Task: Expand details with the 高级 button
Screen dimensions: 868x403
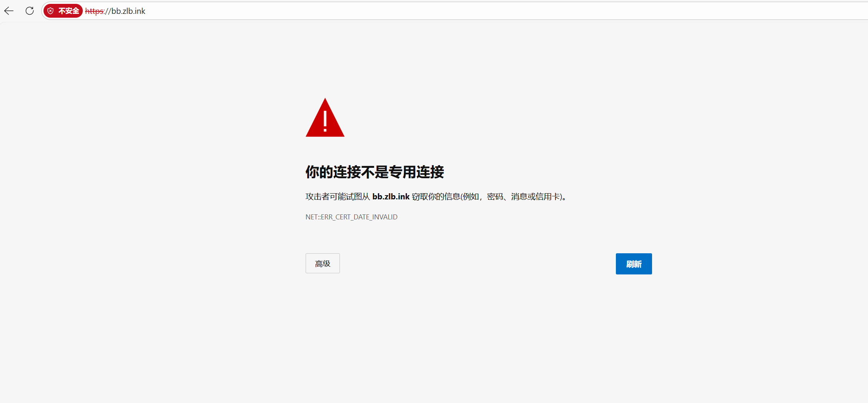Action: 323,264
